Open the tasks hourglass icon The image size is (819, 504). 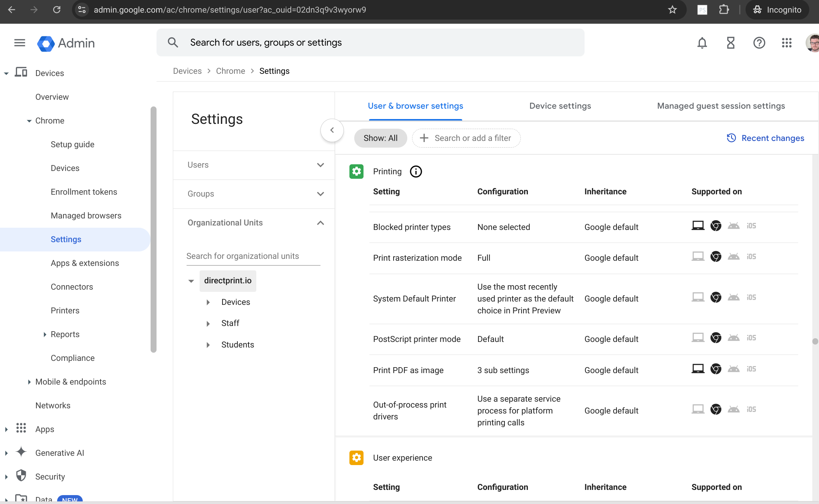pos(731,43)
